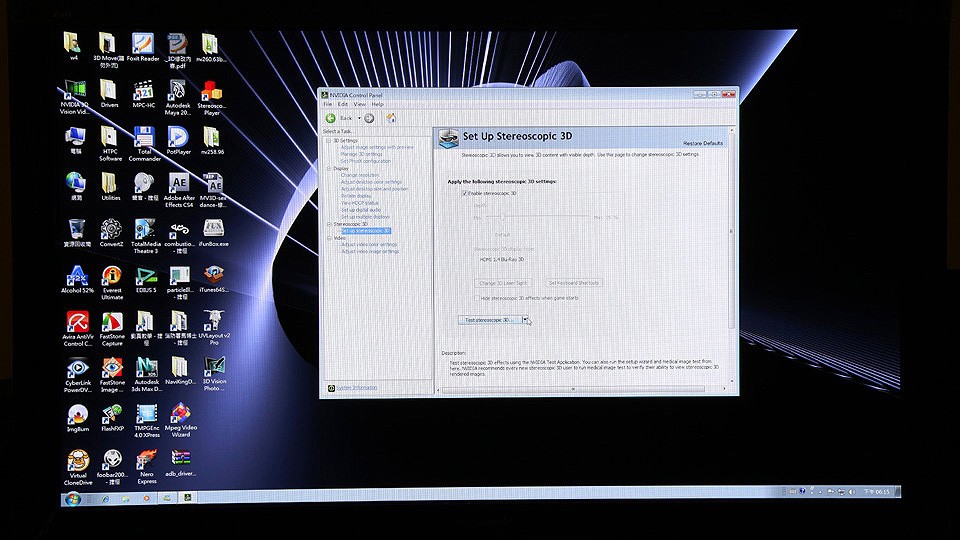Open the View menu

click(359, 104)
